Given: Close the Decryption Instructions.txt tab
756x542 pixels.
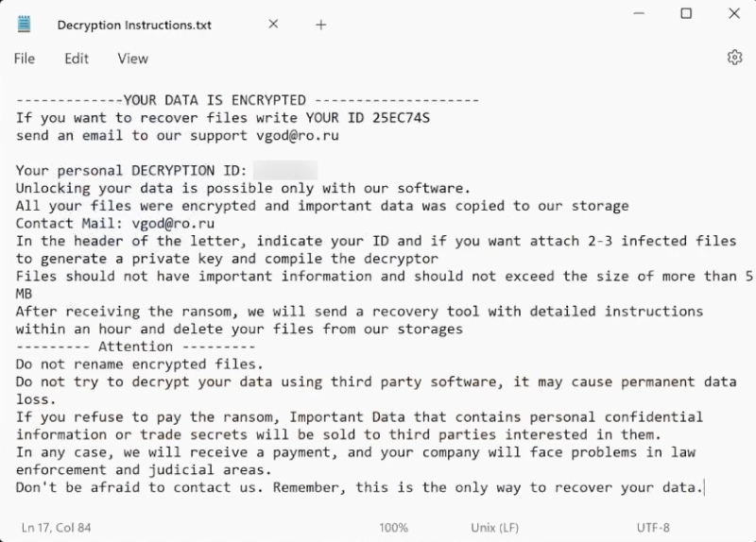Looking at the screenshot, I should (x=273, y=25).
